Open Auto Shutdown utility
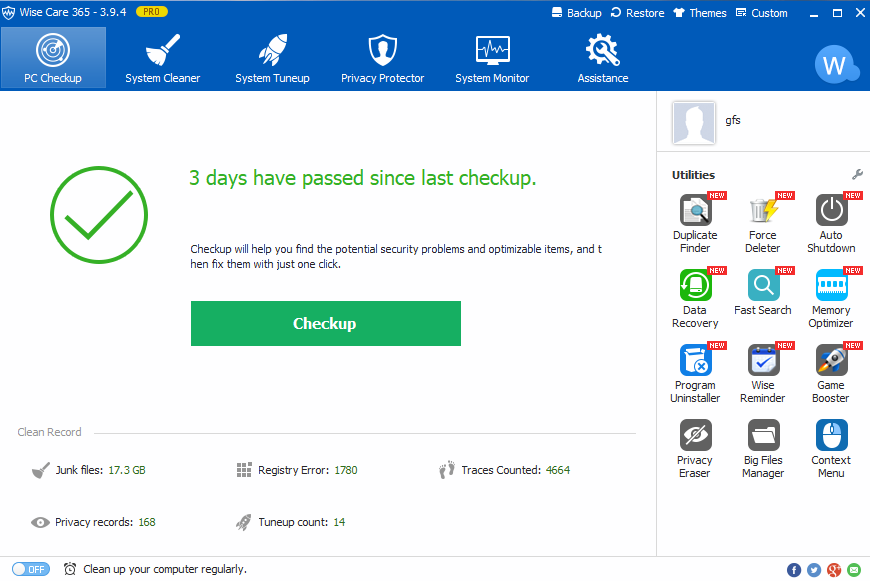The width and height of the screenshot is (870, 581). coord(831,224)
